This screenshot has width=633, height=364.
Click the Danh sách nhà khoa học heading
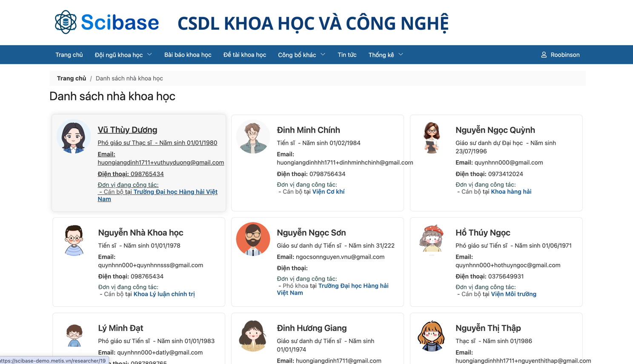point(112,96)
